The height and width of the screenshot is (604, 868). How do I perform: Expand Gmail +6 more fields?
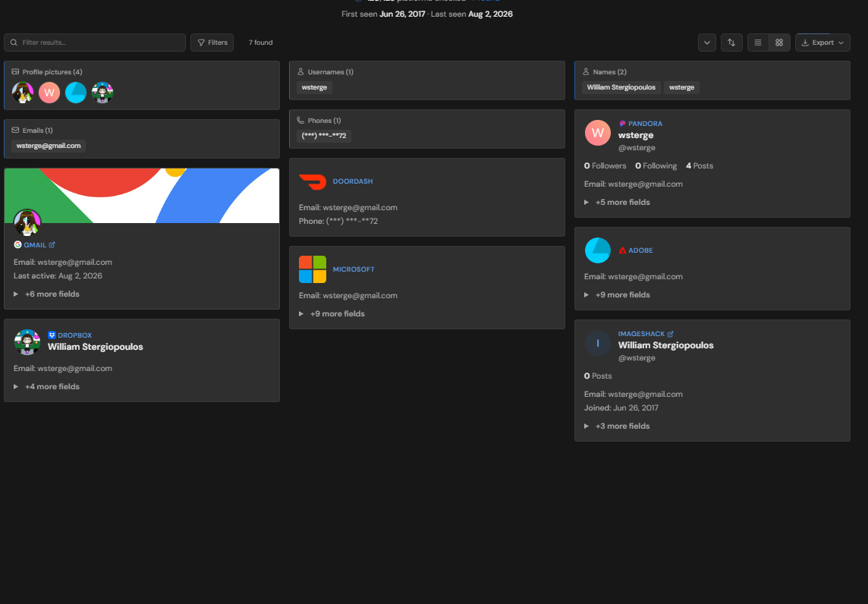coord(46,294)
